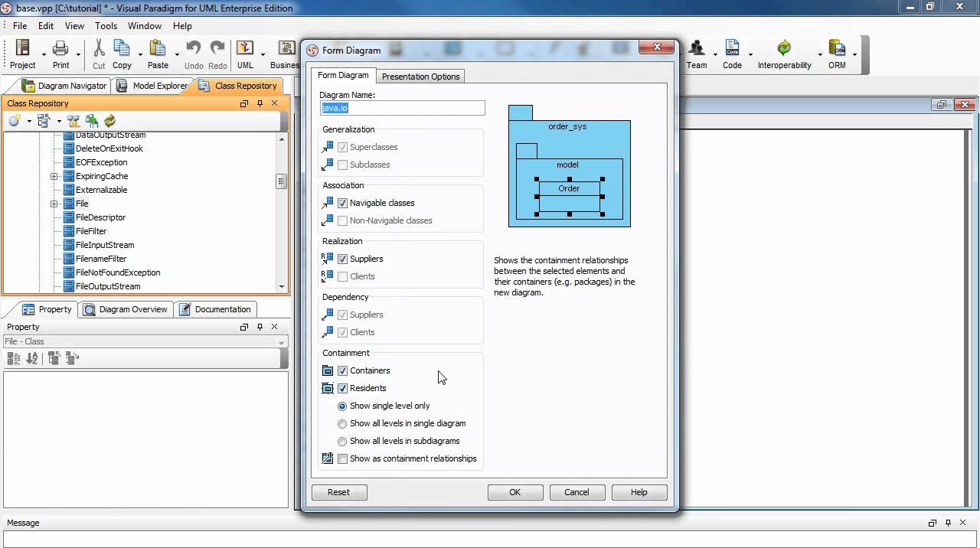This screenshot has height=548, width=980.
Task: Click the collapse all icon in Property panel
Action: coord(72,358)
